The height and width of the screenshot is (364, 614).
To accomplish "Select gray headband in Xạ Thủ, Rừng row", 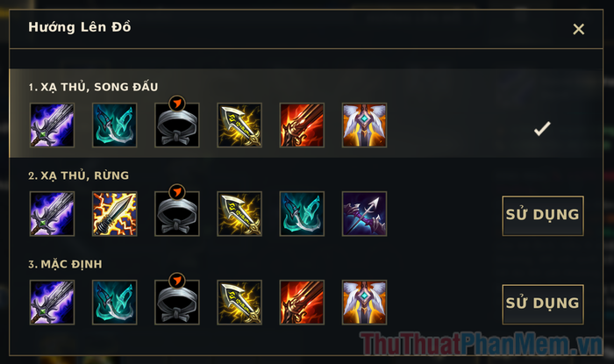I will click(177, 214).
